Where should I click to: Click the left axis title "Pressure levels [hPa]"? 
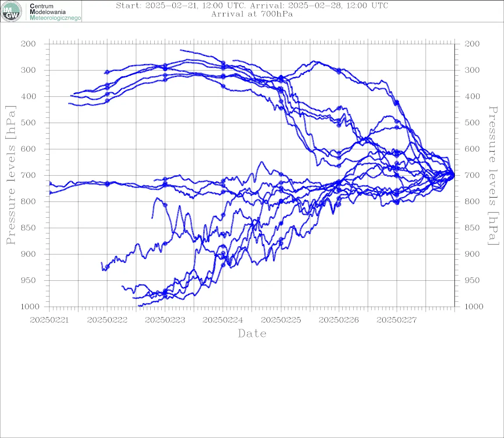tap(11, 175)
